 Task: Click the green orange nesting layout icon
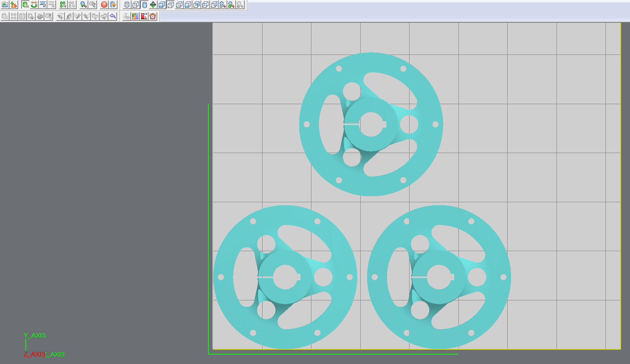click(135, 16)
